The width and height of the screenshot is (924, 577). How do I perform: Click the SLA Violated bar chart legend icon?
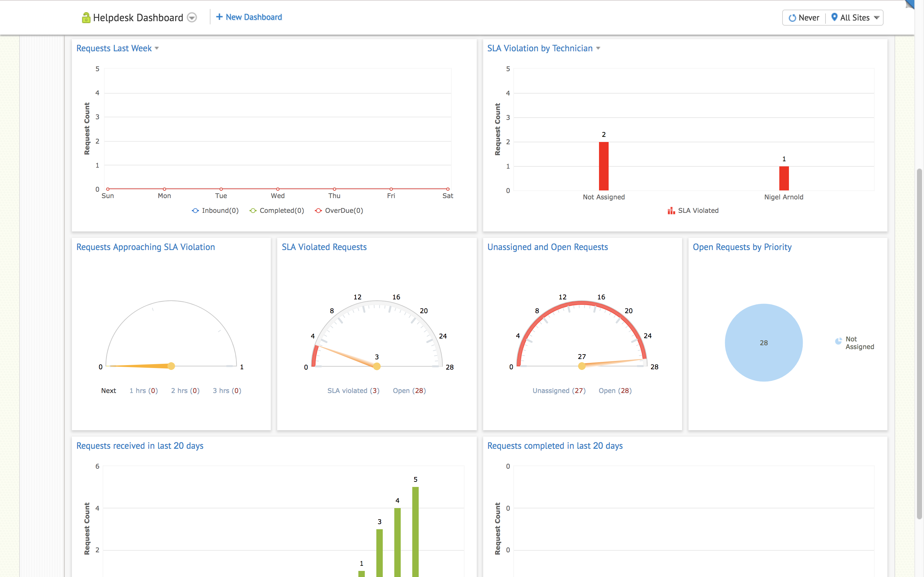[671, 211]
